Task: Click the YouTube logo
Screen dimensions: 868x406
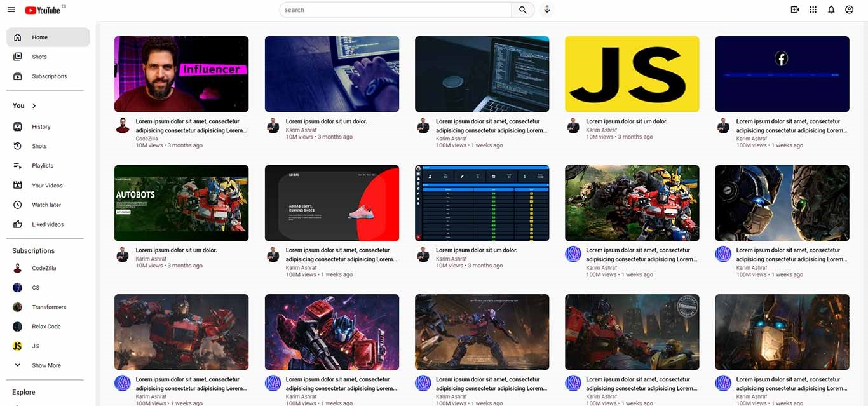Action: 43,10
